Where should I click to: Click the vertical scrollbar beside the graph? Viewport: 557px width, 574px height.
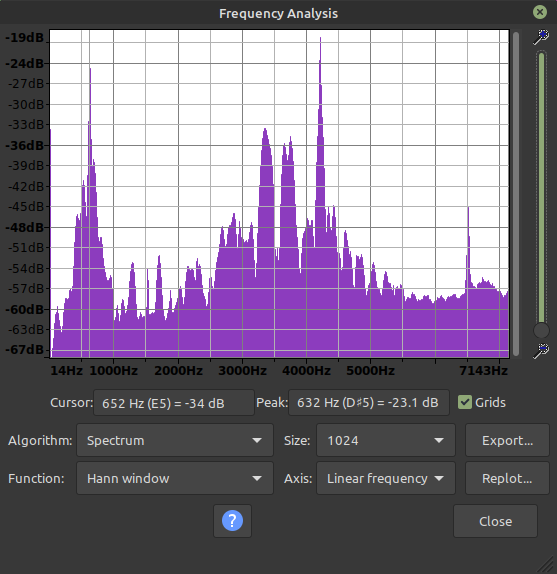(516, 193)
